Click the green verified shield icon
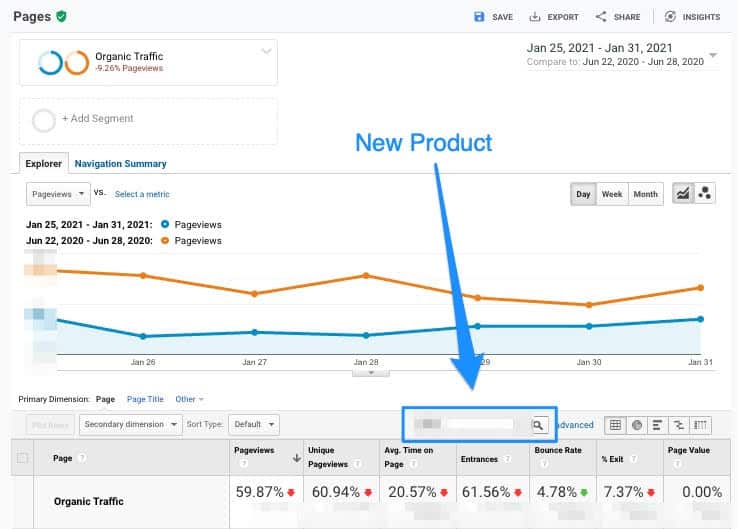 click(x=61, y=16)
